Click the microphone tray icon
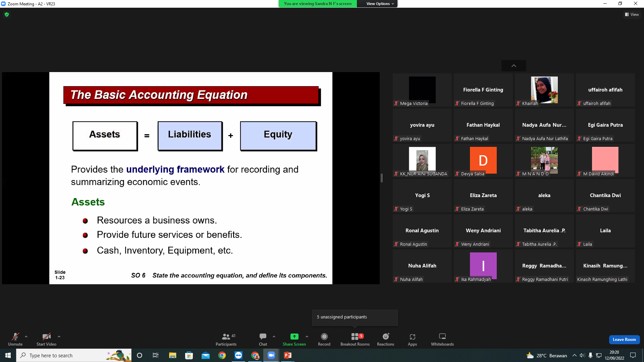 pyautogui.click(x=590, y=355)
